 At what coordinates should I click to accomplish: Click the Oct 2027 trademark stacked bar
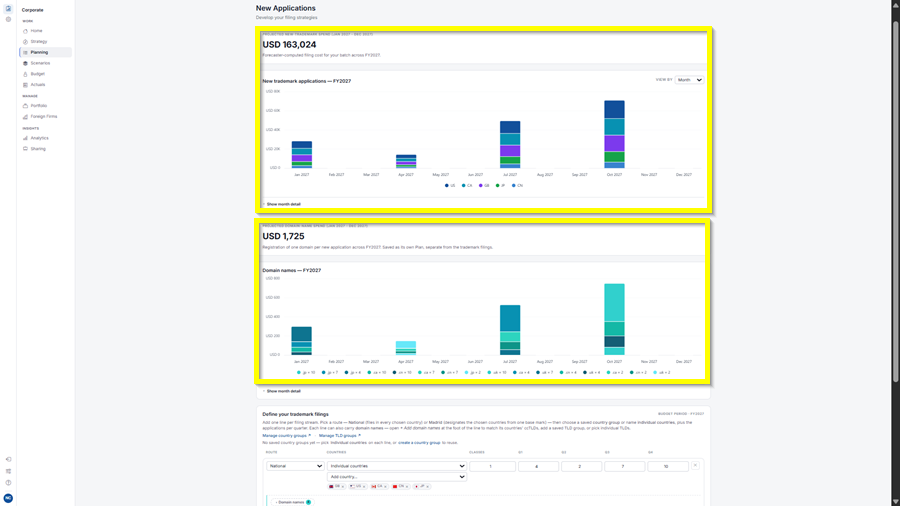click(x=614, y=134)
